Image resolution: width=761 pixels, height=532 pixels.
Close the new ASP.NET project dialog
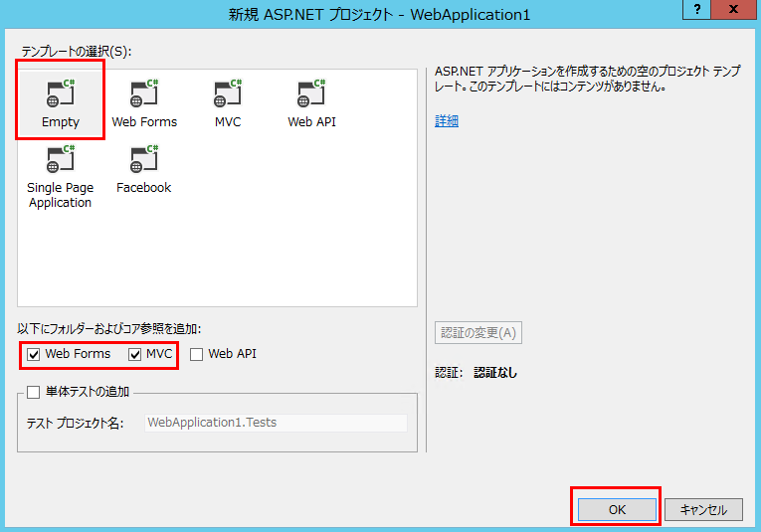click(733, 10)
